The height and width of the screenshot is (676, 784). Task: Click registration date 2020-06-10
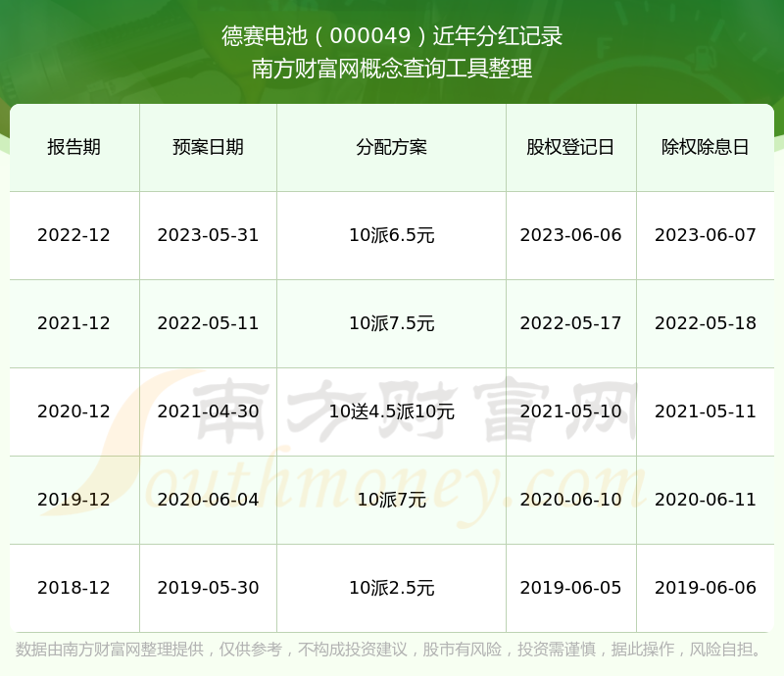point(570,499)
